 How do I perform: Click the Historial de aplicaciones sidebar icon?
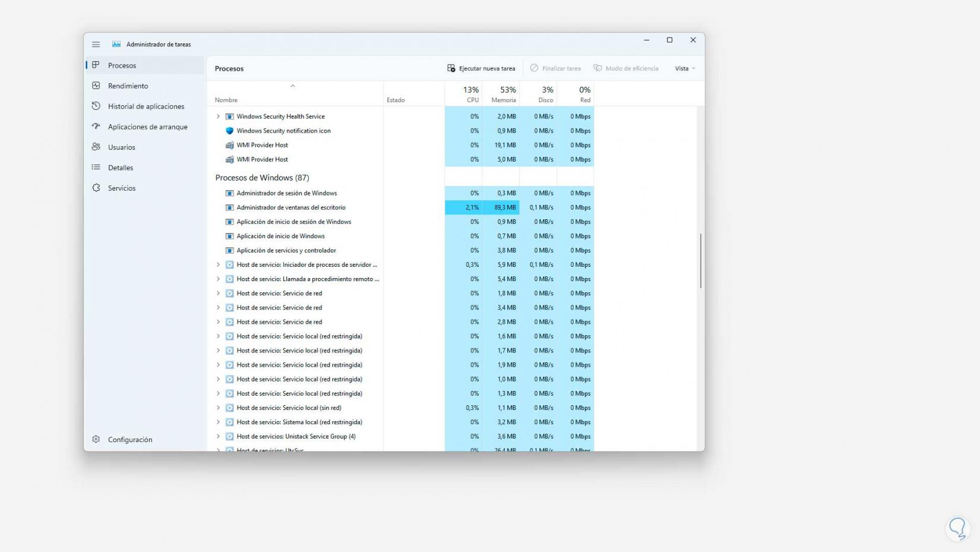96,106
